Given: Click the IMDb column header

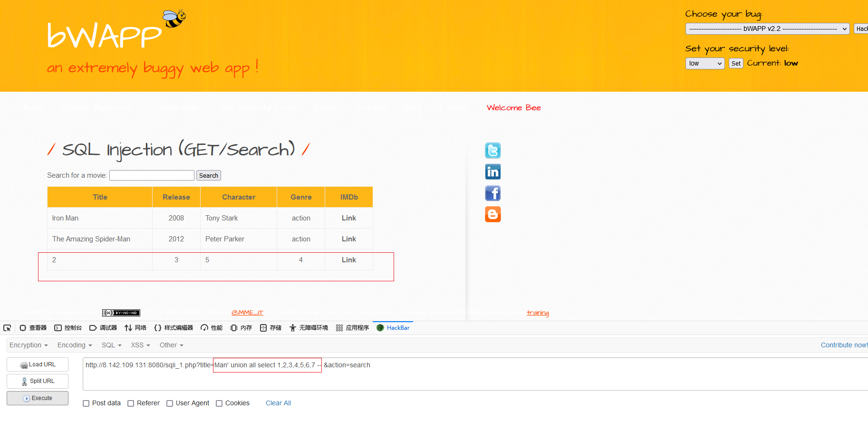Looking at the screenshot, I should coord(349,197).
